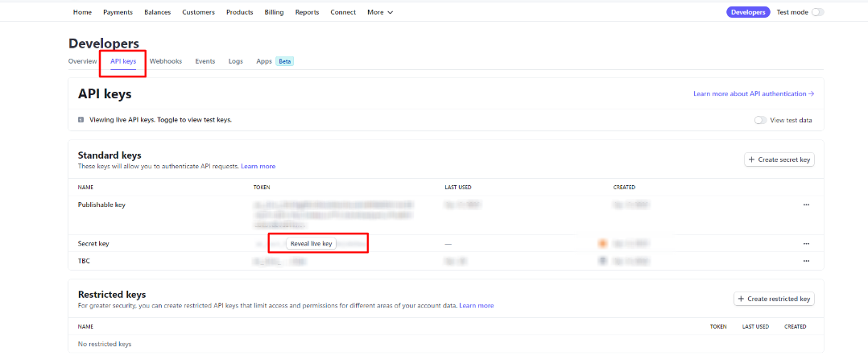Viewport: 868px width, 364px height.
Task: Go to the Connect section
Action: pyautogui.click(x=343, y=12)
